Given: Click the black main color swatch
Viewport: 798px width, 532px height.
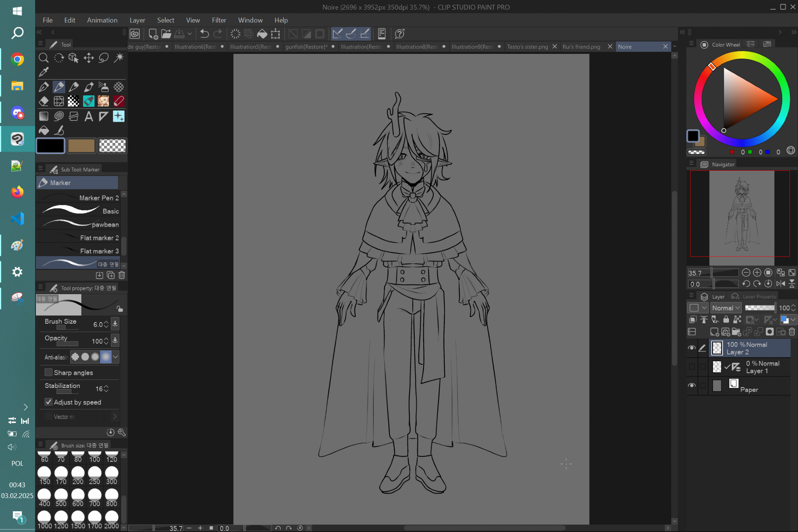Looking at the screenshot, I should point(51,146).
